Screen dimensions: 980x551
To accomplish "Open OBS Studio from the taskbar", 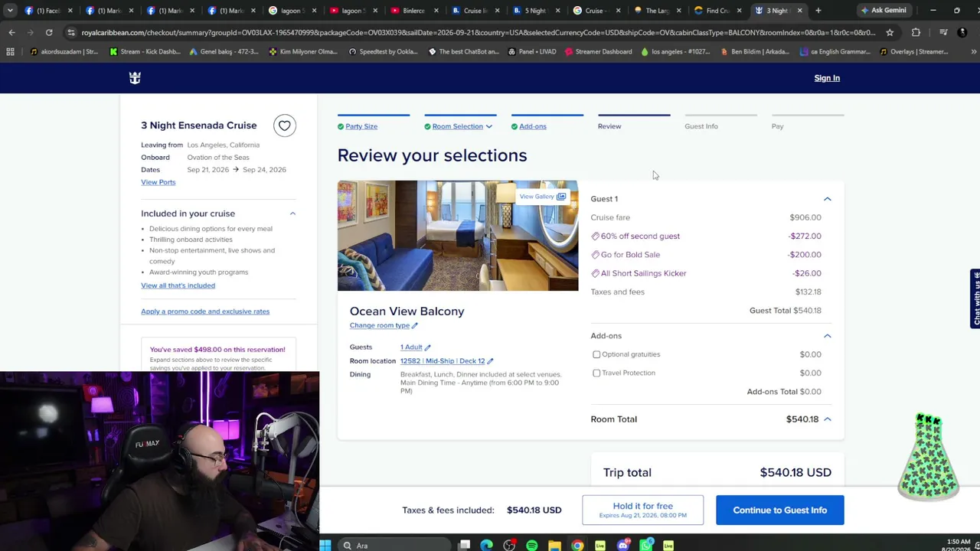I will pyautogui.click(x=509, y=546).
